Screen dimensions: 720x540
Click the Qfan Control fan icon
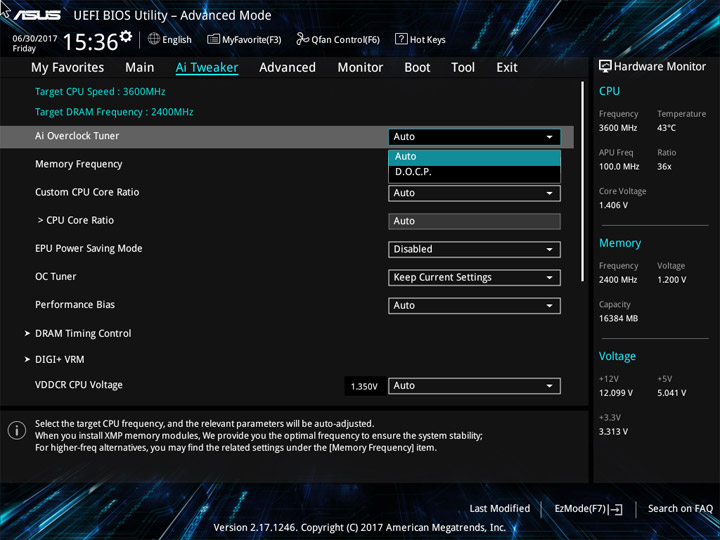click(x=302, y=39)
